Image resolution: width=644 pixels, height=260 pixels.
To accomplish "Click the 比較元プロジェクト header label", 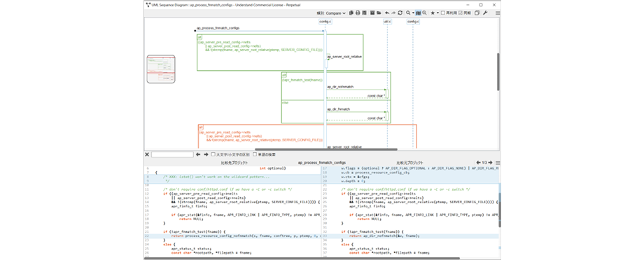I will [410, 163].
